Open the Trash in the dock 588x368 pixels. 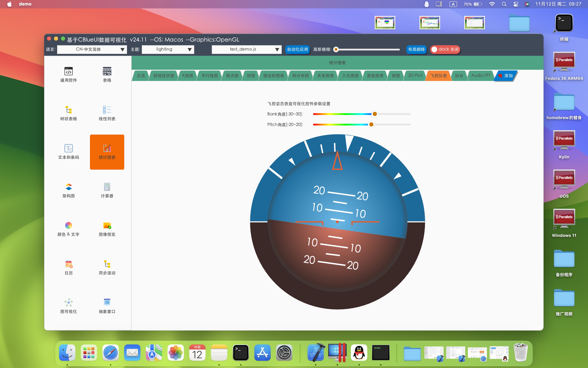[x=521, y=352]
